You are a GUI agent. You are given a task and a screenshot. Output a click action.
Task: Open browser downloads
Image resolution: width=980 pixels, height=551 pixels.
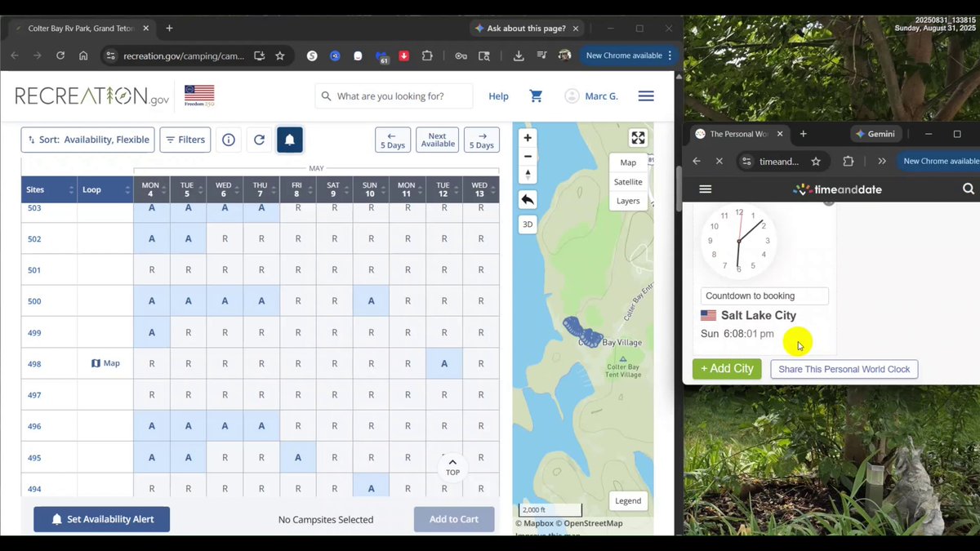pos(519,56)
